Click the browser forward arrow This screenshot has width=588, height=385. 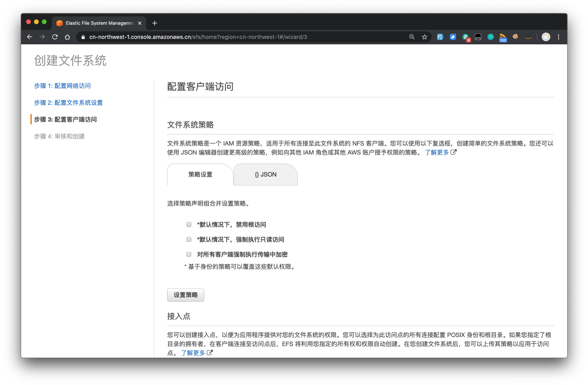click(x=42, y=37)
